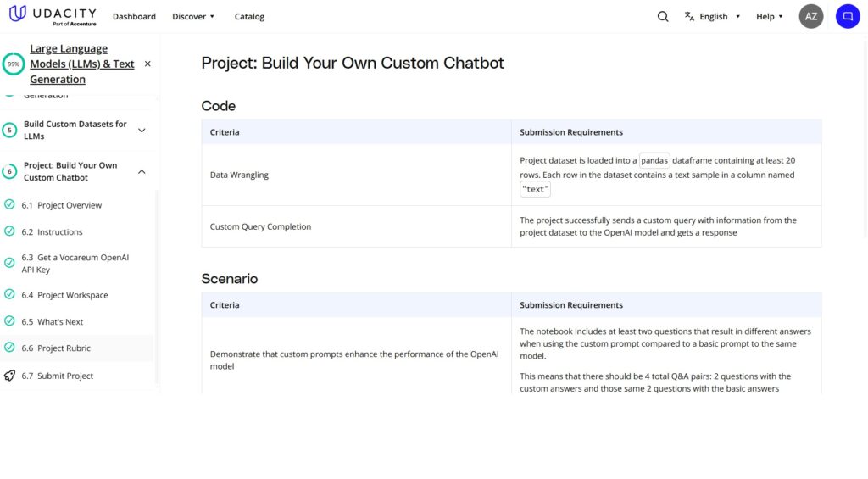Open the Discover dropdown menu
868x479 pixels.
click(x=193, y=17)
